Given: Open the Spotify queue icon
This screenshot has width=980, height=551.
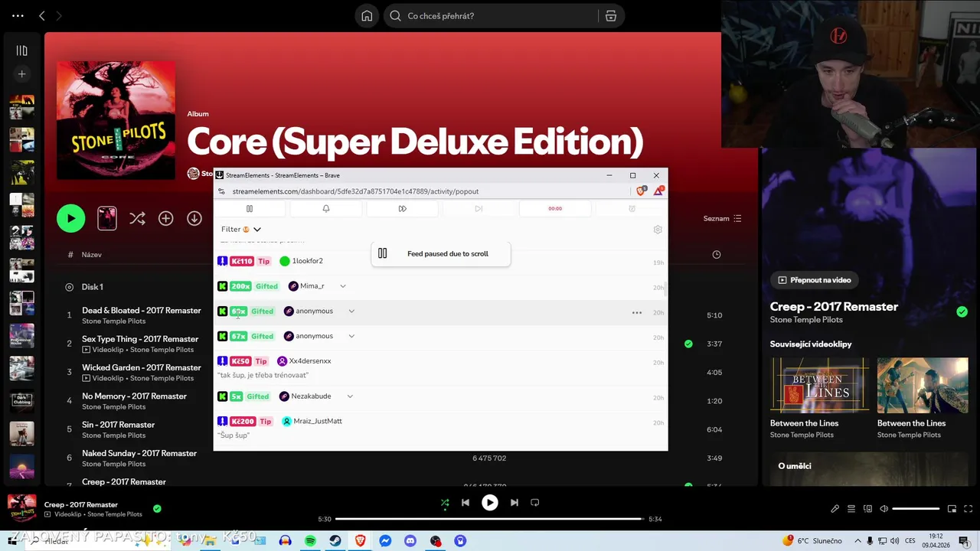Looking at the screenshot, I should coord(851,509).
